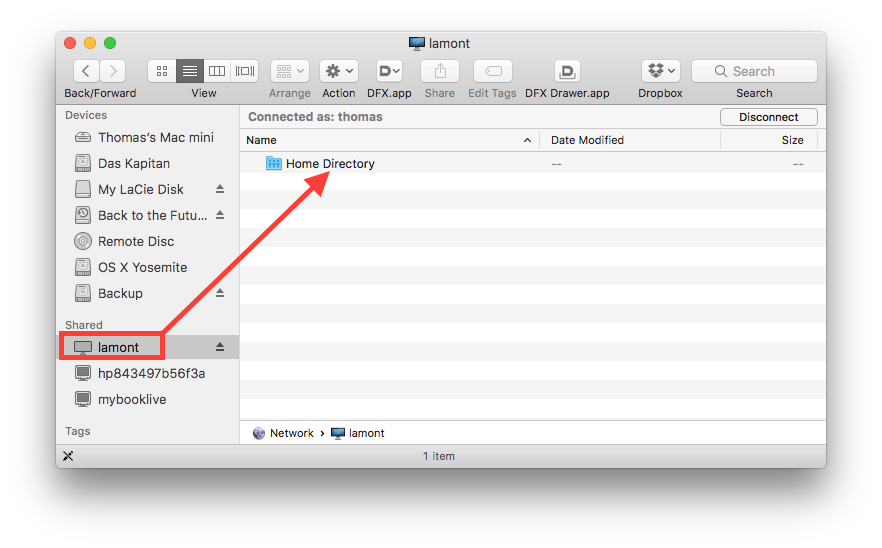
Task: Click the hp843497b56f3a monitor icon
Action: pos(83,373)
